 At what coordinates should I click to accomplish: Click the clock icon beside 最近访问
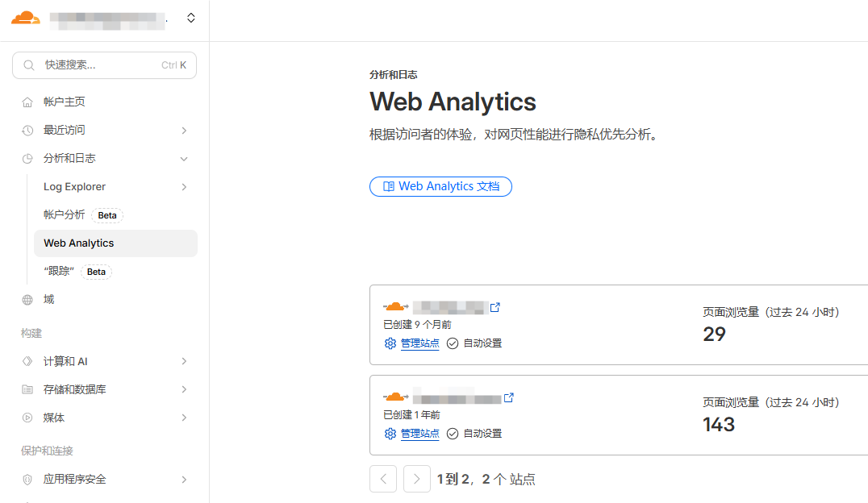tap(27, 131)
